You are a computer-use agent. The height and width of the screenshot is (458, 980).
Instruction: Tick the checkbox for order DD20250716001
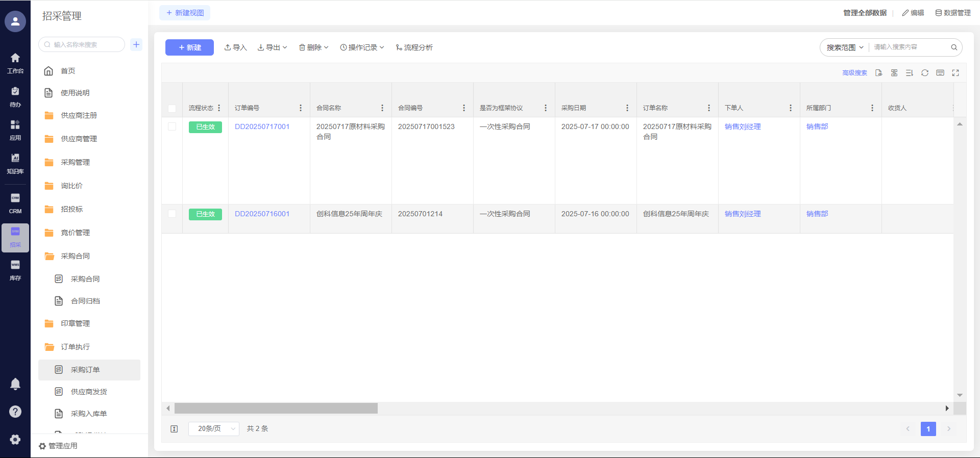pyautogui.click(x=172, y=214)
